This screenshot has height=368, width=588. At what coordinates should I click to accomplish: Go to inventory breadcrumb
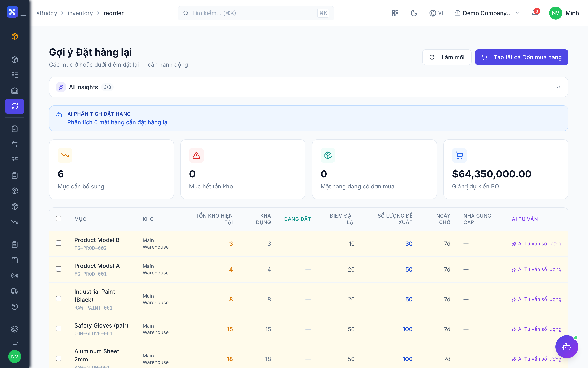tap(80, 13)
